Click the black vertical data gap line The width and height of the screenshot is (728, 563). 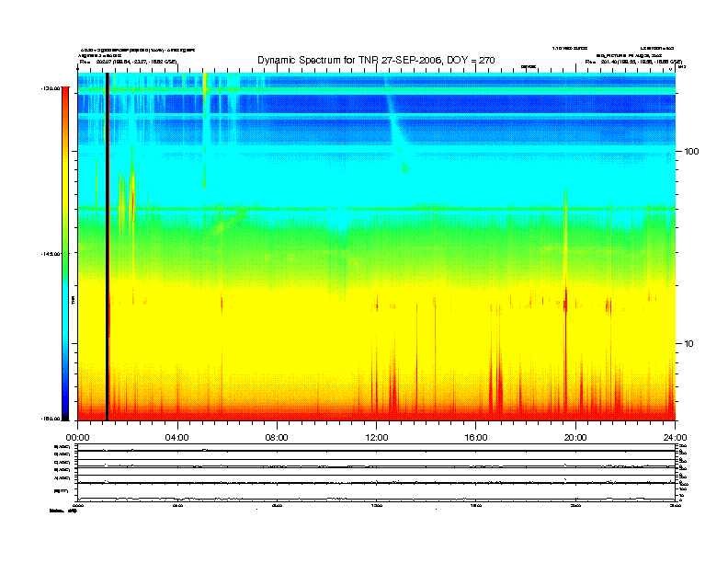[x=108, y=247]
